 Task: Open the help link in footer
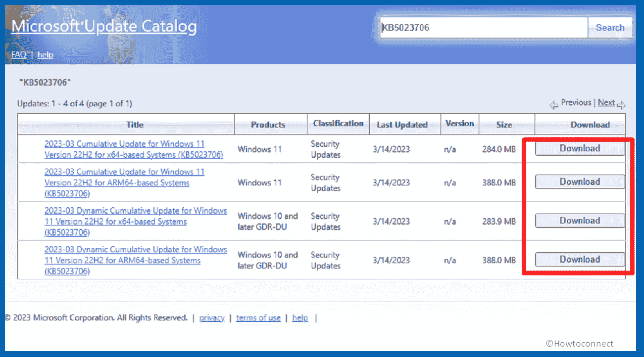[x=300, y=318]
